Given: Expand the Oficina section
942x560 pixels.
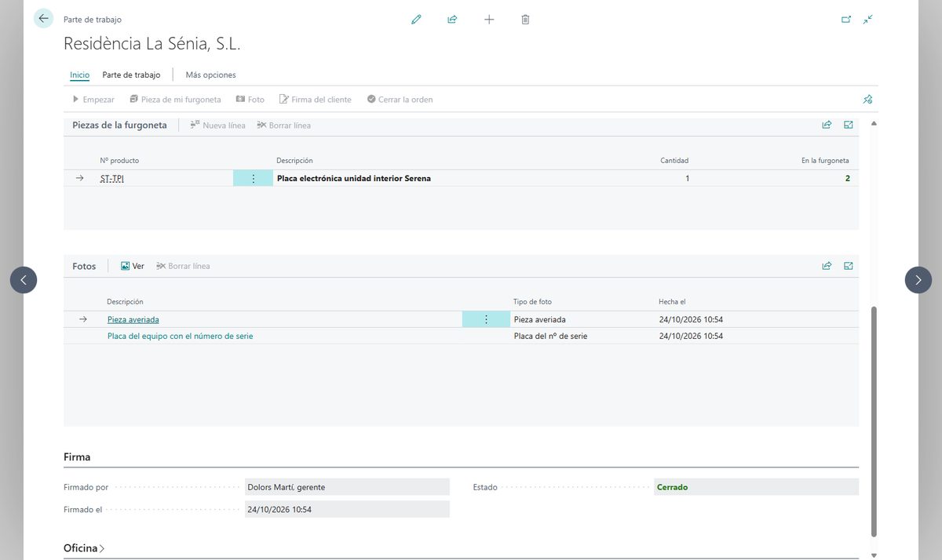Looking at the screenshot, I should click(84, 548).
